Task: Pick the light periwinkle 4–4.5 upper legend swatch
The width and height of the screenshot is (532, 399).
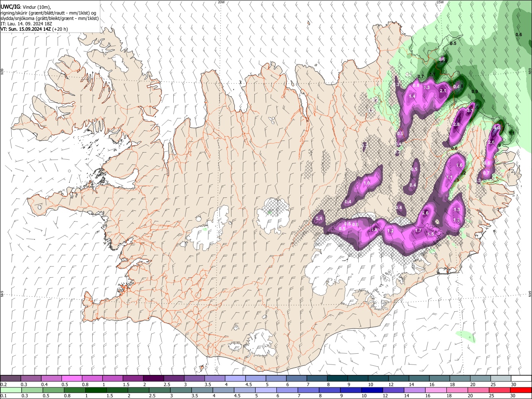Action: (x=235, y=379)
